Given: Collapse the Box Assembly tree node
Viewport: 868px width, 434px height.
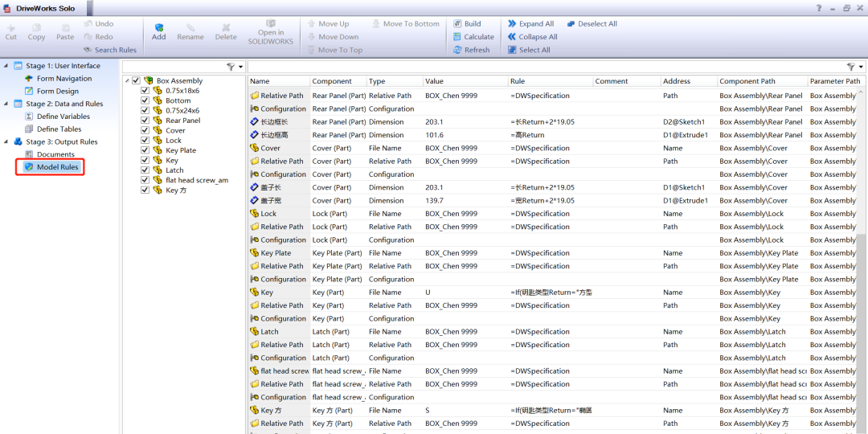Looking at the screenshot, I should coord(127,81).
